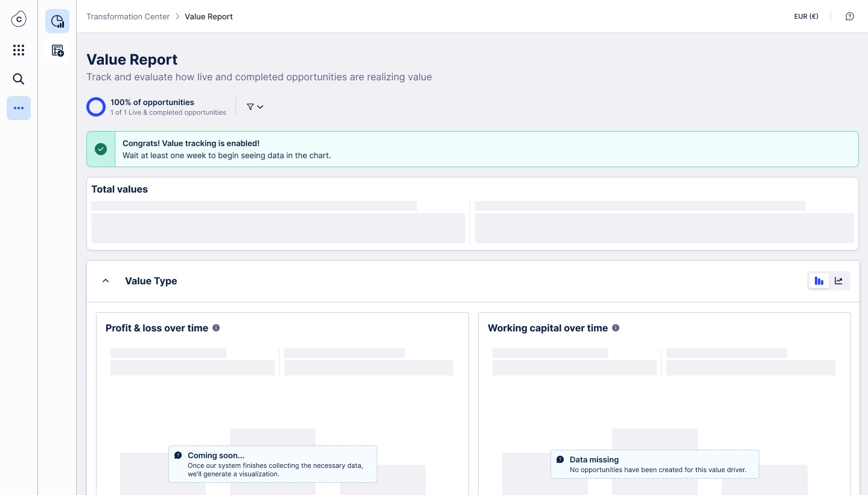Click 'Profit & loss over time' title

click(157, 328)
